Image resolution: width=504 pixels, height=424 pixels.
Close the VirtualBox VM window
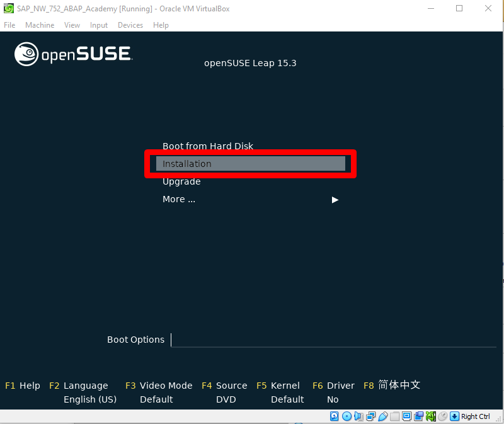[488, 8]
